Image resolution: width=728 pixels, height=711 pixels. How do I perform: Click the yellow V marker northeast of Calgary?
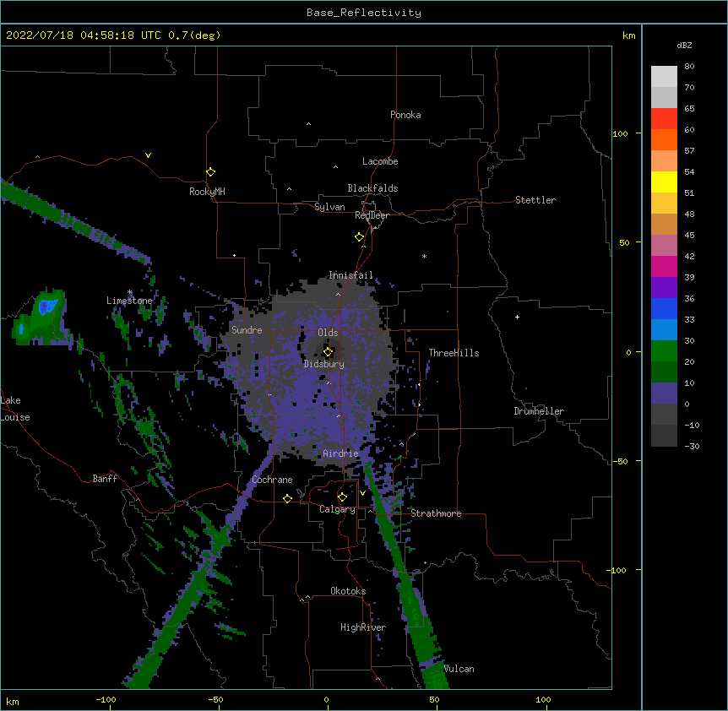pos(362,493)
